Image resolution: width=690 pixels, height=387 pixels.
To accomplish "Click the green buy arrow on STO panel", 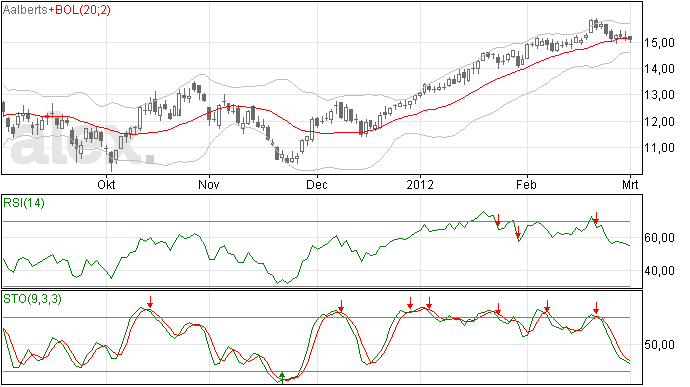I will pos(283,377).
